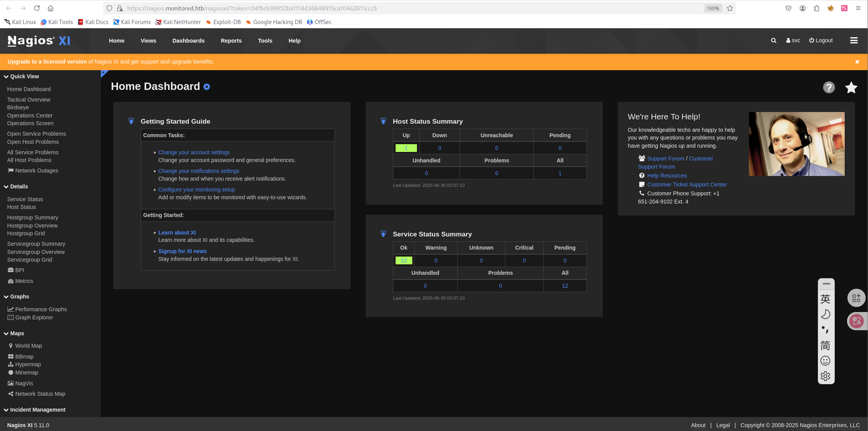This screenshot has height=431, width=868.
Task: Open the input method settings gear
Action: coord(825,376)
